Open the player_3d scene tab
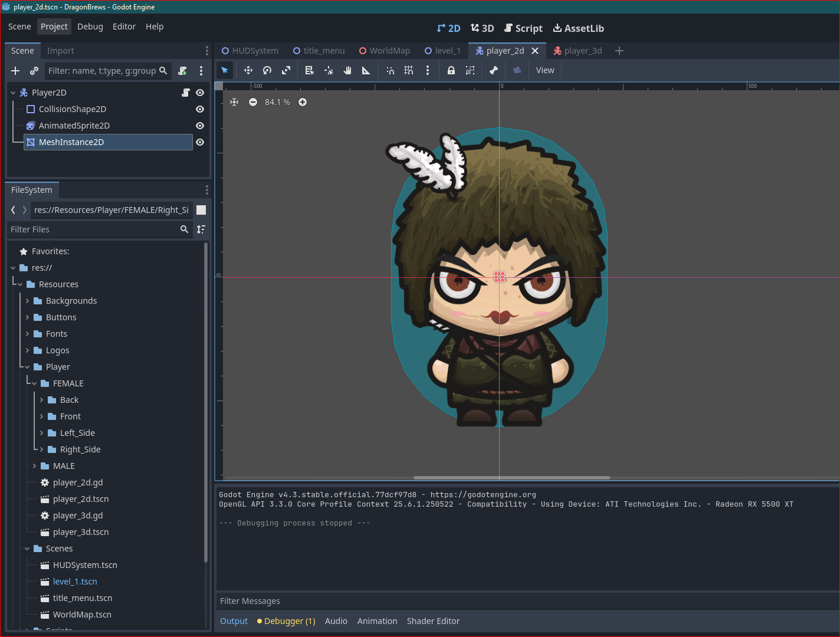The height and width of the screenshot is (637, 840). point(577,51)
